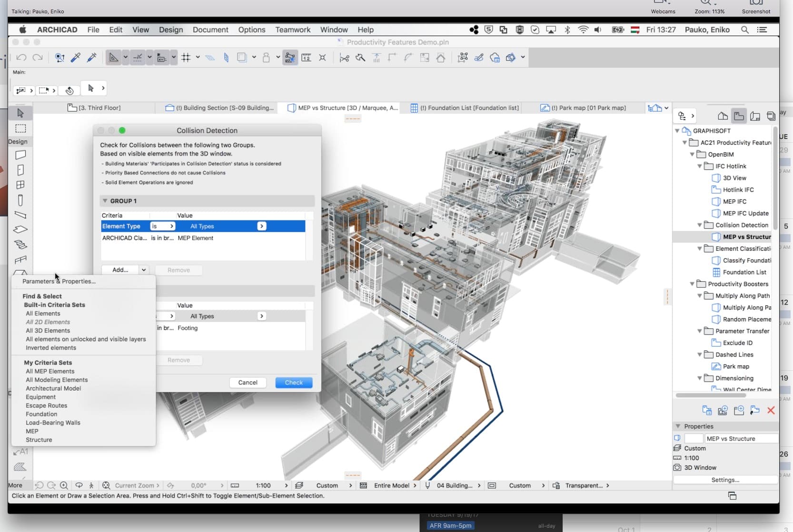Open the Current Zoom popup
This screenshot has height=532, width=793.
[x=137, y=485]
